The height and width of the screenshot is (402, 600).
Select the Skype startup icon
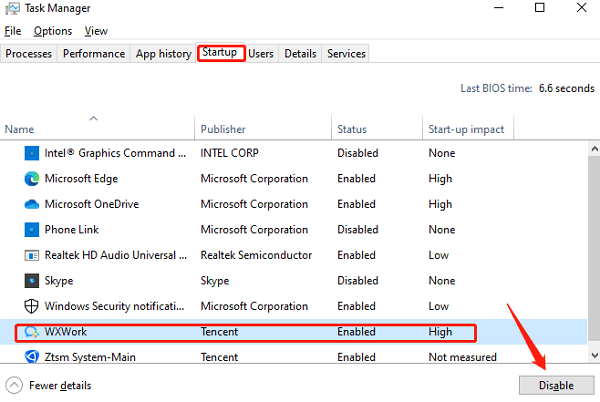coord(30,281)
